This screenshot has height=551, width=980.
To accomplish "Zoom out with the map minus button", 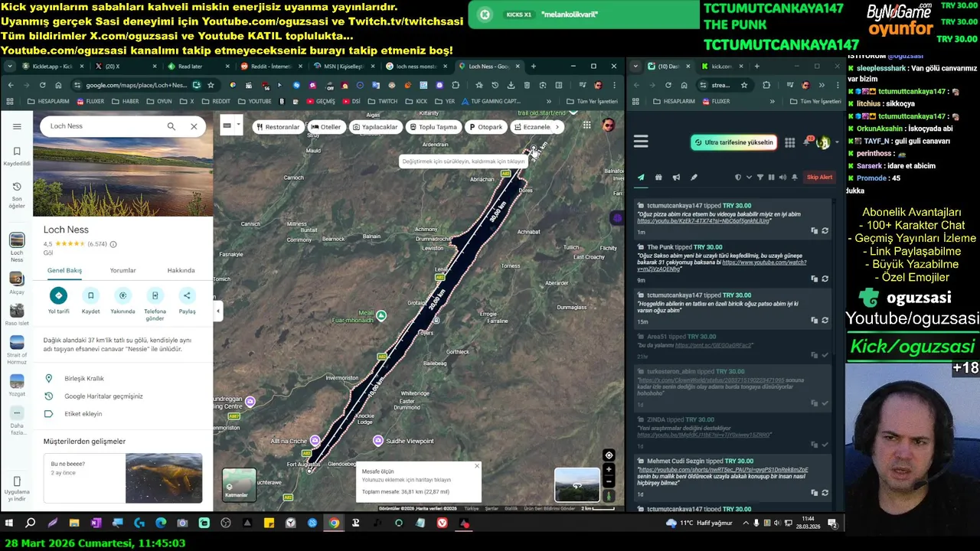I will (x=609, y=482).
